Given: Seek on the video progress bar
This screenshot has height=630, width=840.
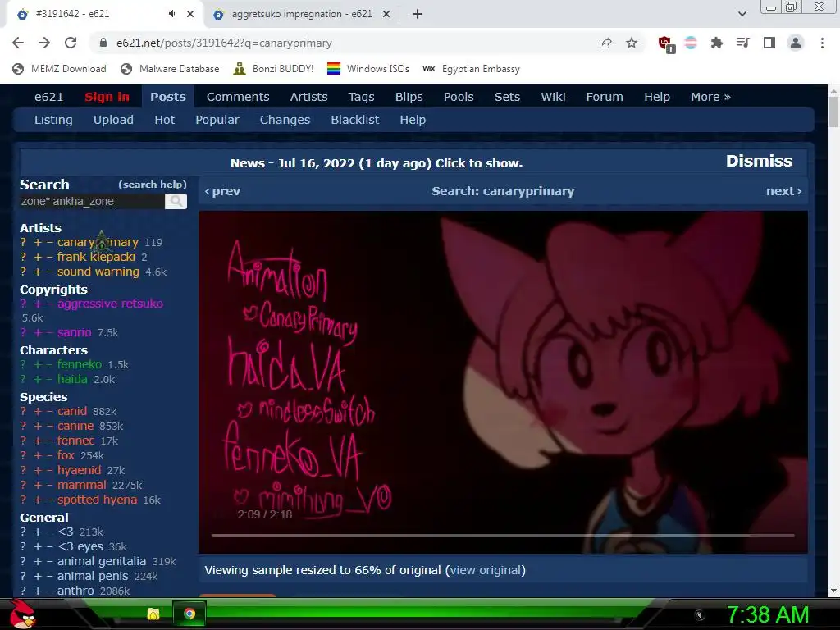Looking at the screenshot, I should tap(503, 535).
